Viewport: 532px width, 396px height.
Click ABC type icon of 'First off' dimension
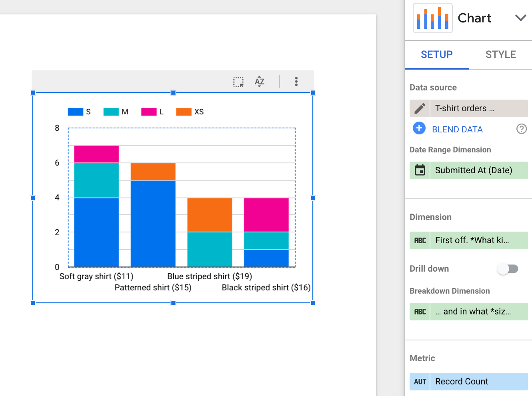coord(420,240)
